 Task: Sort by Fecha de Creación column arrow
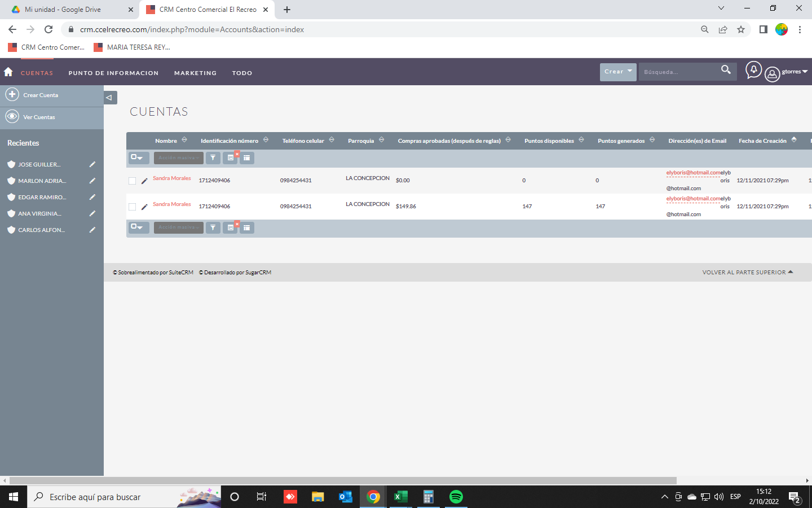coord(794,140)
